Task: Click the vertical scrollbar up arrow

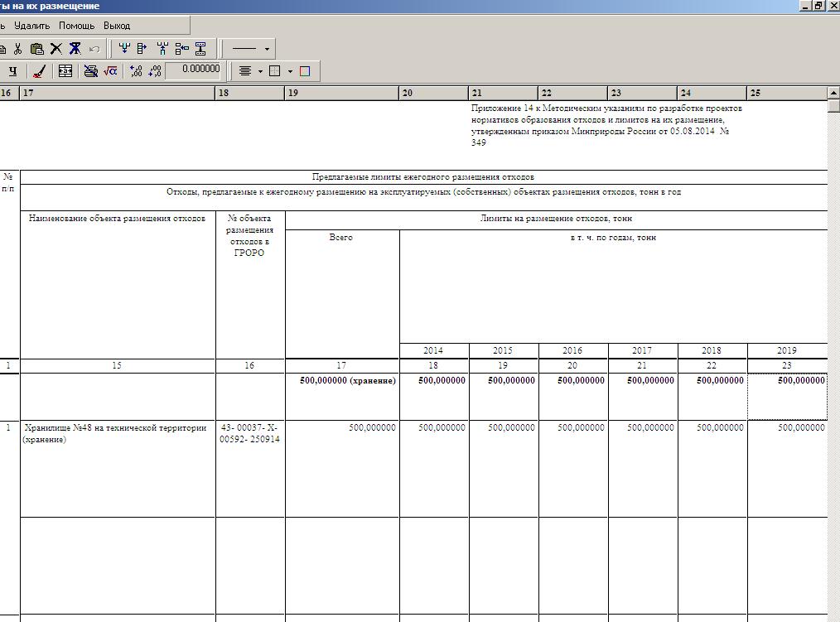Action: point(833,93)
